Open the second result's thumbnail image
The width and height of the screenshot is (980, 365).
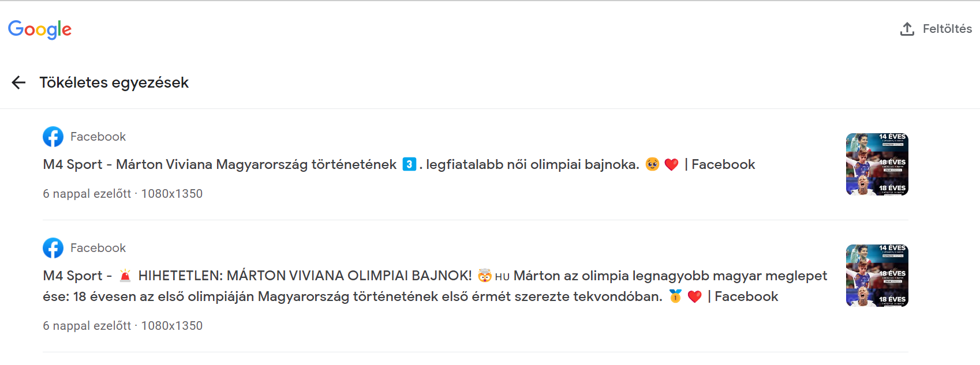877,276
